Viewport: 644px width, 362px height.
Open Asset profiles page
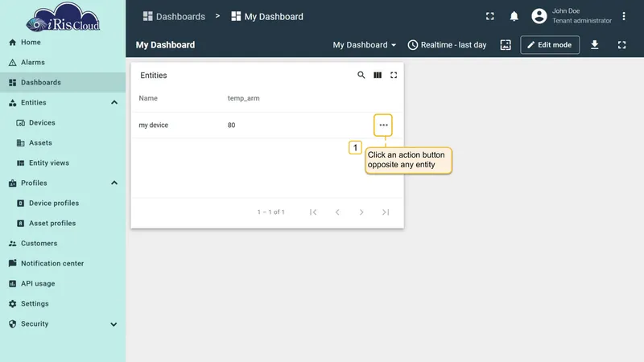63,224
